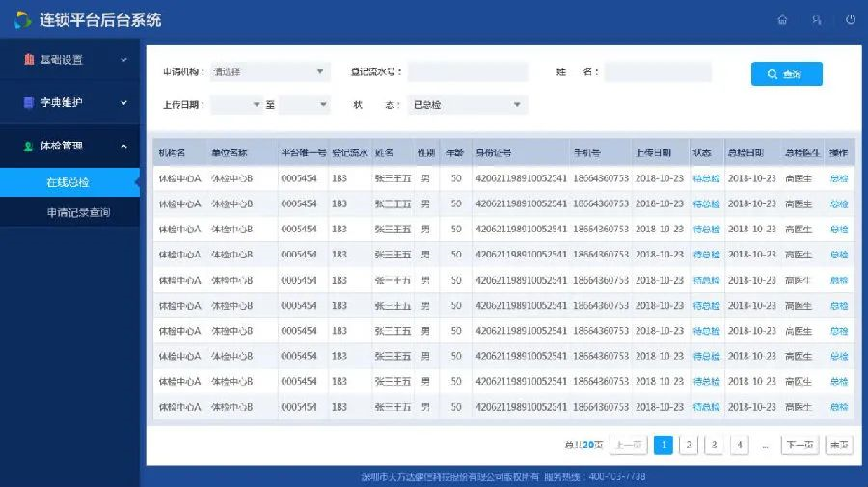Viewport: 868px width, 487px height.
Task: Click the 体检管理 person icon
Action: pyautogui.click(x=29, y=146)
